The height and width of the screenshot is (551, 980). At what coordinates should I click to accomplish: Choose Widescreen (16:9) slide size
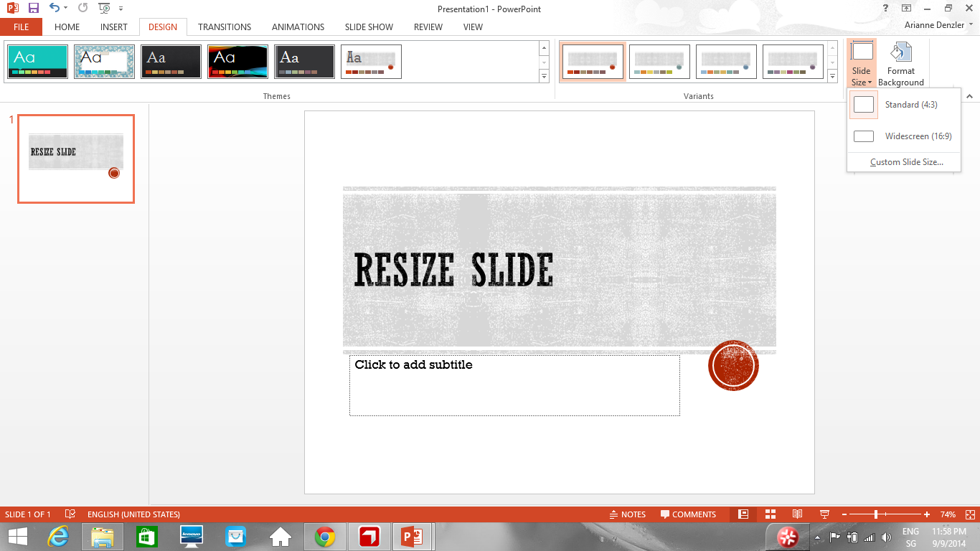click(904, 136)
